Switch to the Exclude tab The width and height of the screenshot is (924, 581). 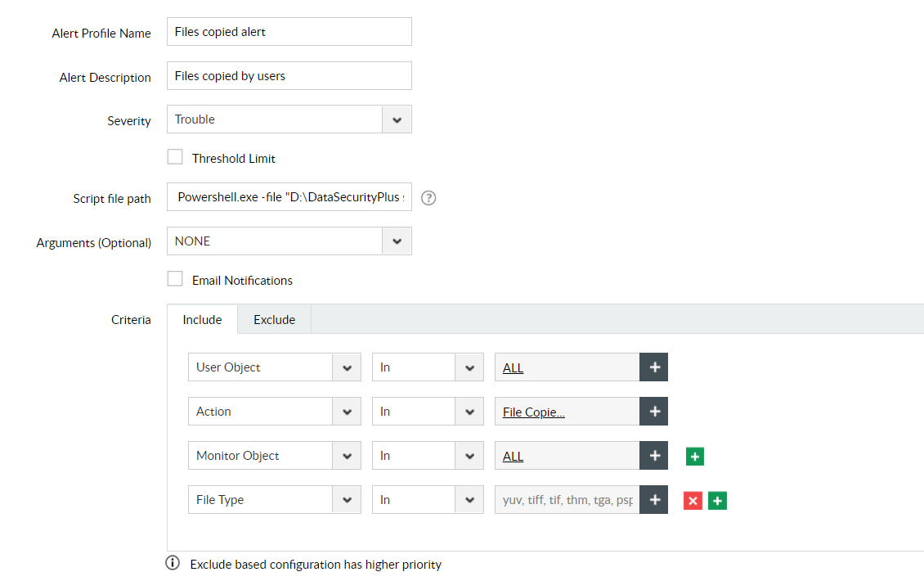click(274, 319)
